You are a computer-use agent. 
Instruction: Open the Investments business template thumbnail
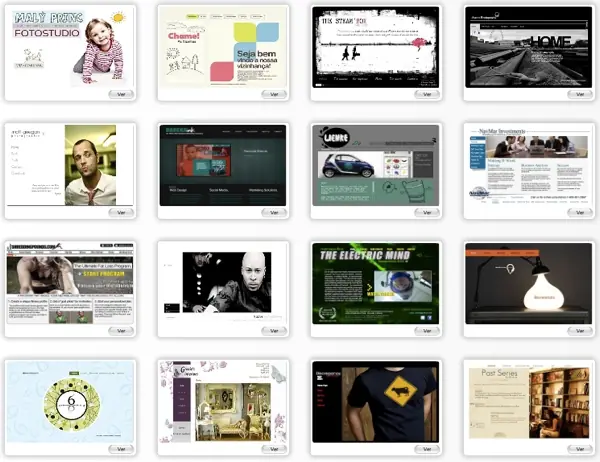tap(528, 165)
